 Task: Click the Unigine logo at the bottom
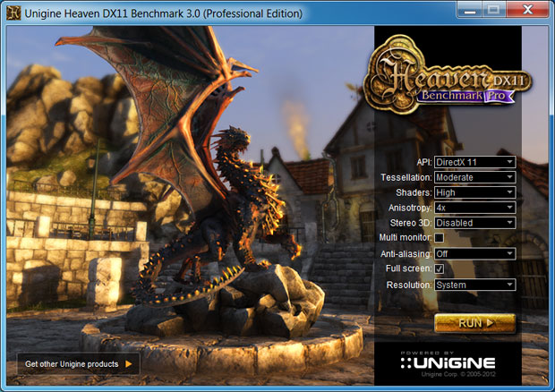[x=448, y=362]
